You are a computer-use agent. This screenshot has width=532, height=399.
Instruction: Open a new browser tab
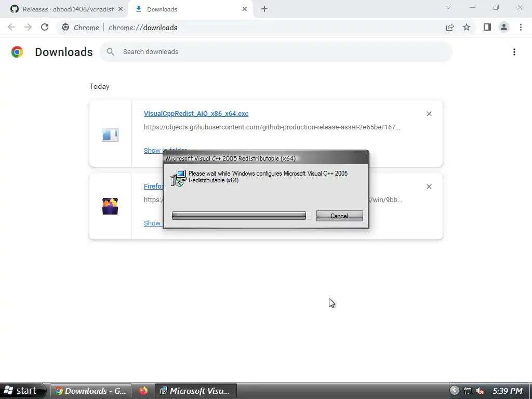coord(264,9)
